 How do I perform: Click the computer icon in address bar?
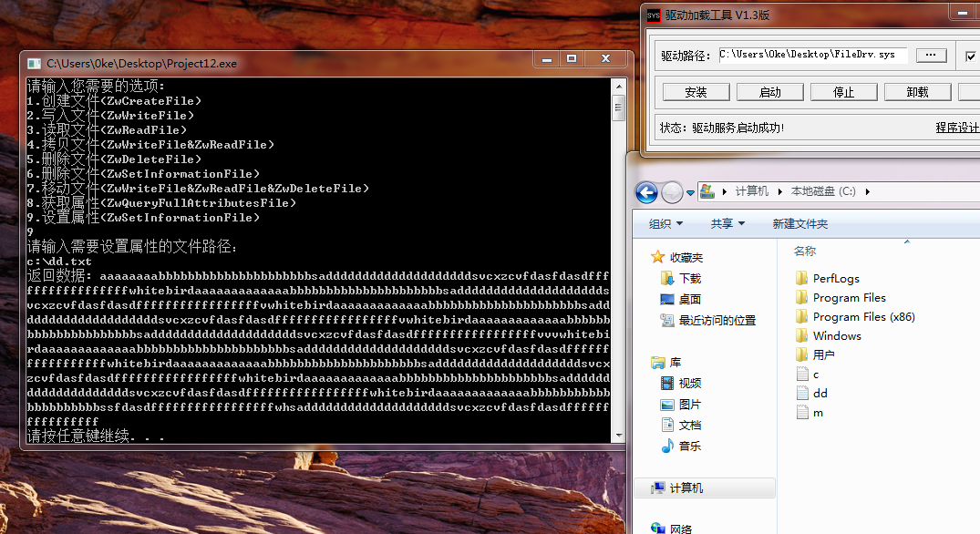(707, 191)
